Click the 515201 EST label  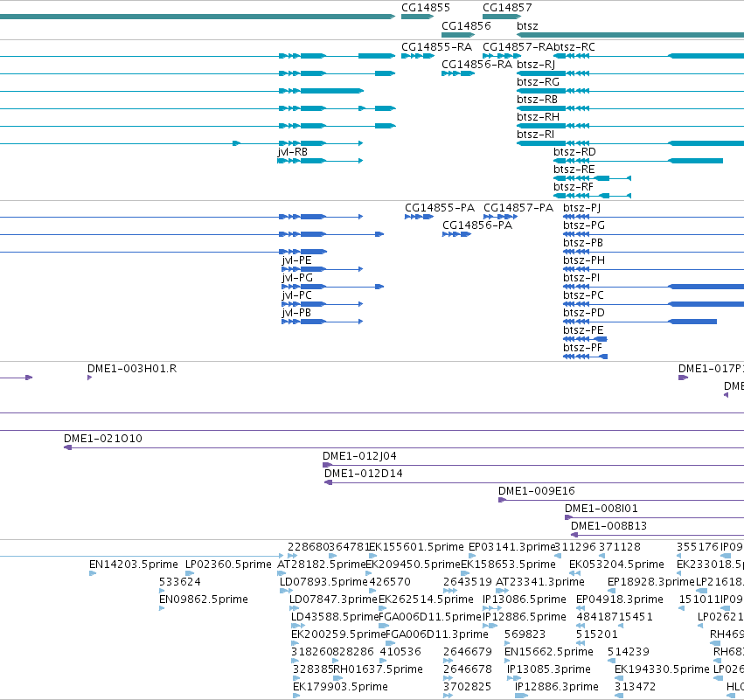pyautogui.click(x=597, y=634)
